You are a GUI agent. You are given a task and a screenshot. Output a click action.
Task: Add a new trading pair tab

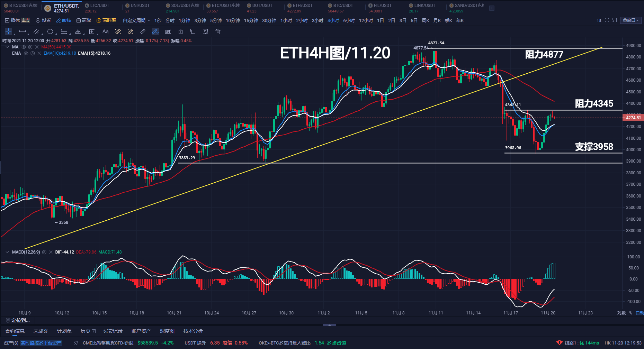[492, 8]
